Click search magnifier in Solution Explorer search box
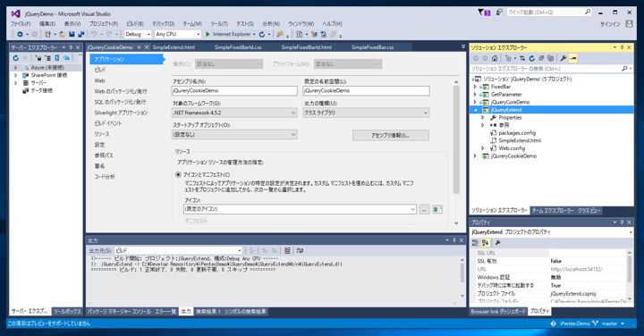 click(x=624, y=69)
